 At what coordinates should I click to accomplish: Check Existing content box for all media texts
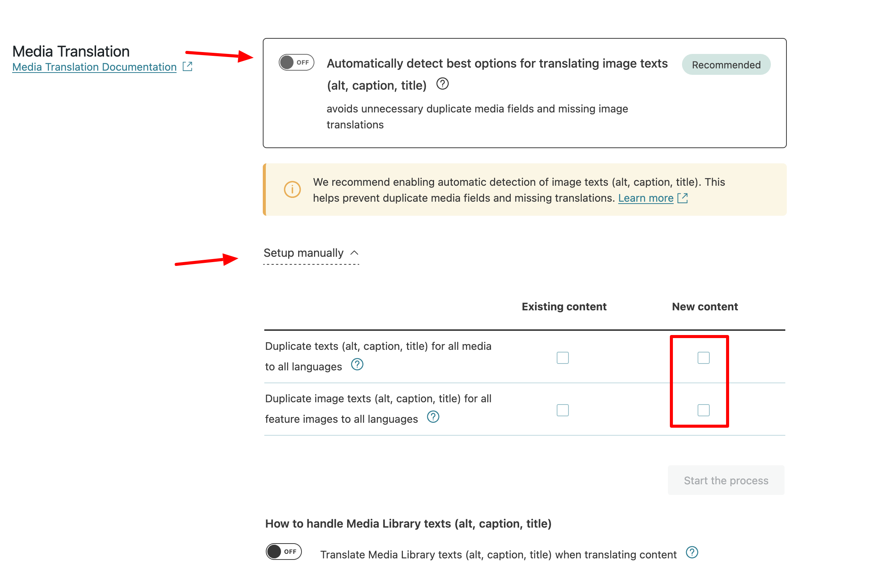click(x=562, y=358)
